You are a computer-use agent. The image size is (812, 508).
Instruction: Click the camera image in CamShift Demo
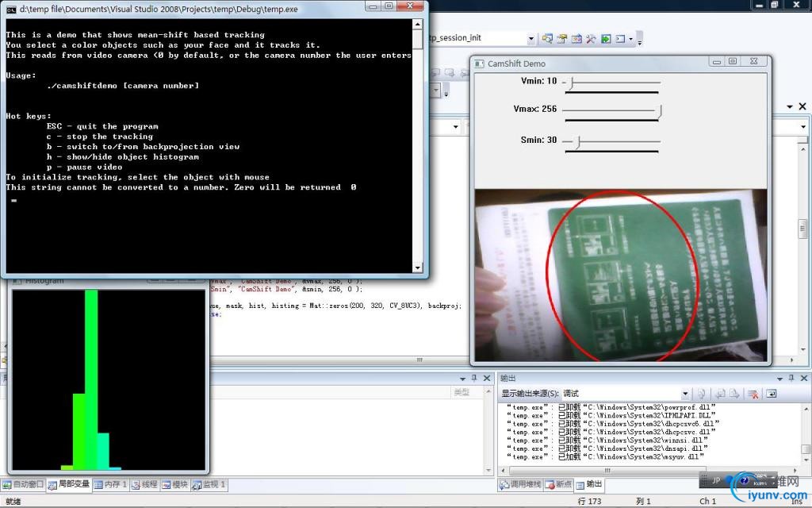[620, 275]
